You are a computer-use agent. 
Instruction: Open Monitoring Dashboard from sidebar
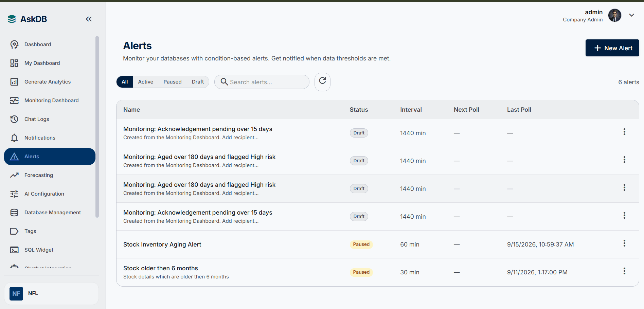(50, 101)
